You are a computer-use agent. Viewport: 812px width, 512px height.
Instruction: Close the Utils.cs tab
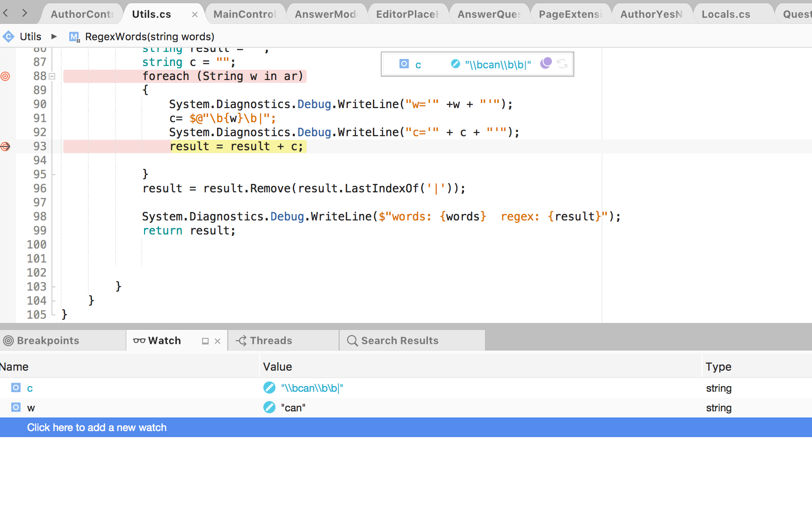(195, 15)
